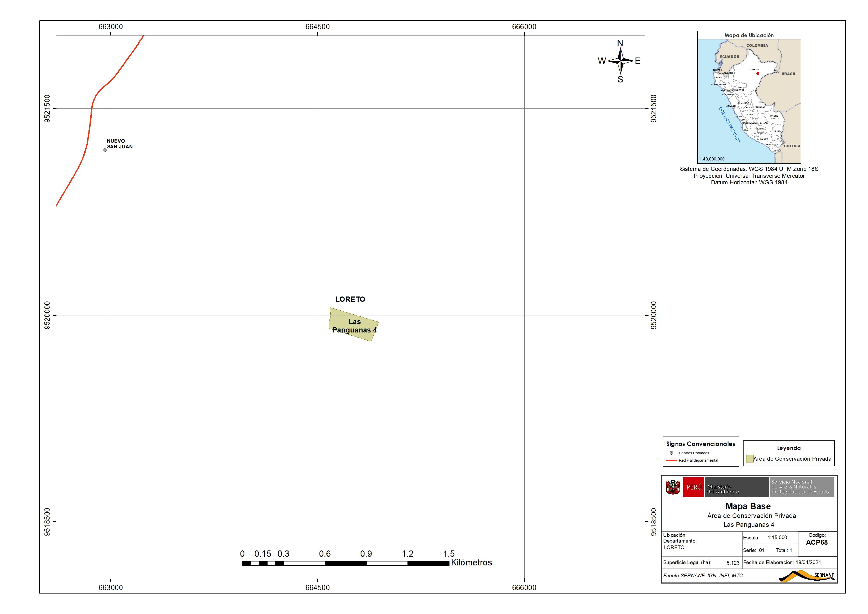Click the 'ECUADOR' label in inset map
The width and height of the screenshot is (868, 614).
pyautogui.click(x=729, y=57)
